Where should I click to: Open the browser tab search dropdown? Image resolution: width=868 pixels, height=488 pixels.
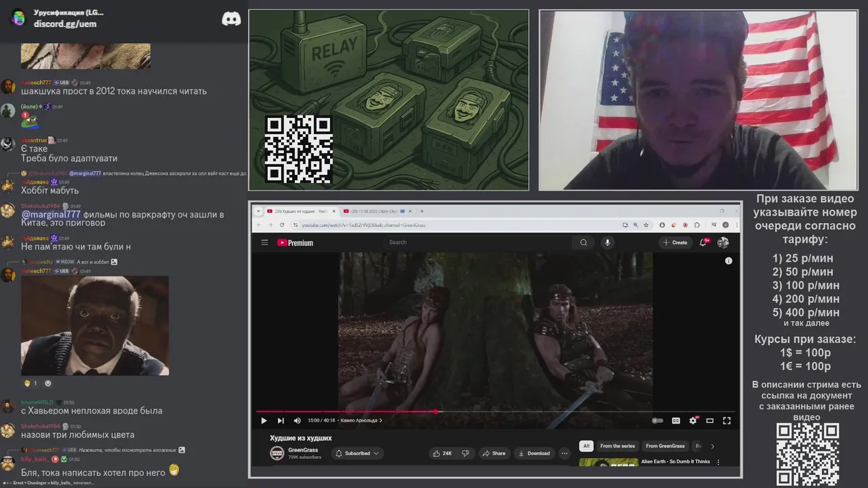tap(258, 211)
